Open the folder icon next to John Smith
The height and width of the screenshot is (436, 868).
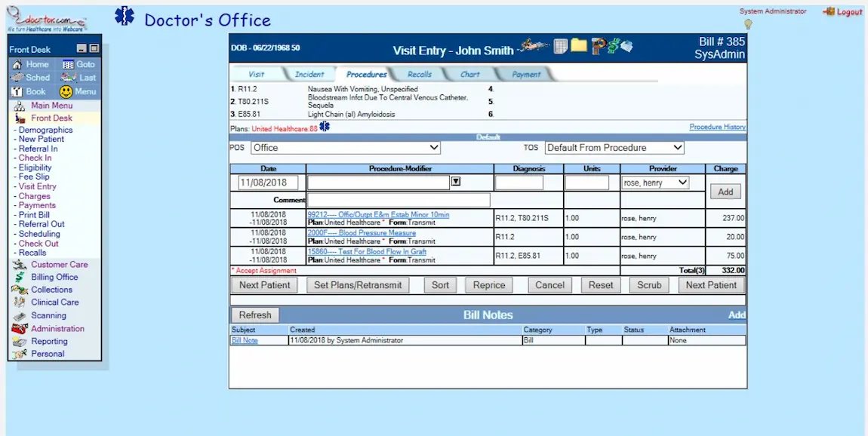[x=578, y=46]
